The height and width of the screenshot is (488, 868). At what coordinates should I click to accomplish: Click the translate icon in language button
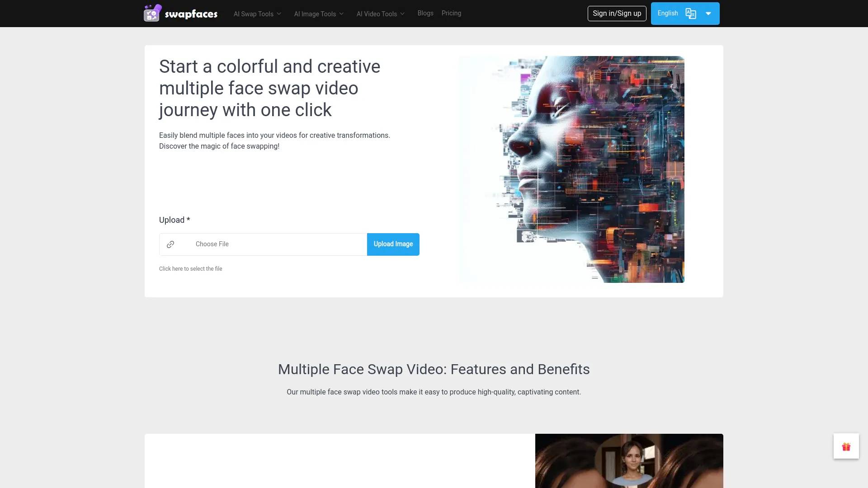click(691, 14)
